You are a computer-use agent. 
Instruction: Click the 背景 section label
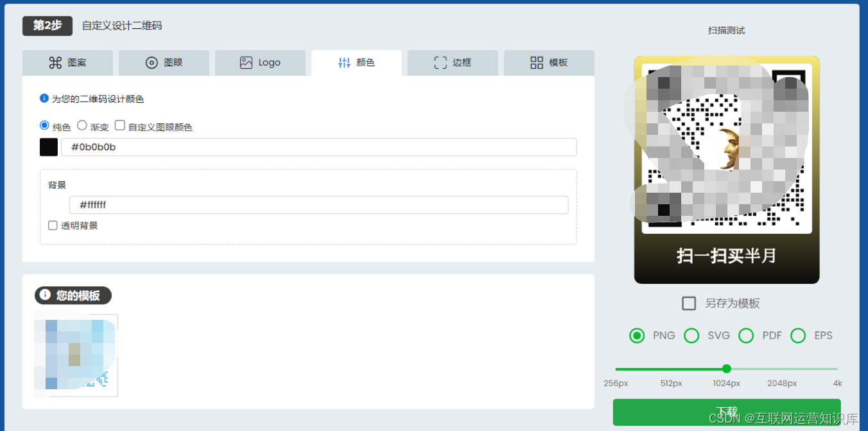(x=57, y=185)
